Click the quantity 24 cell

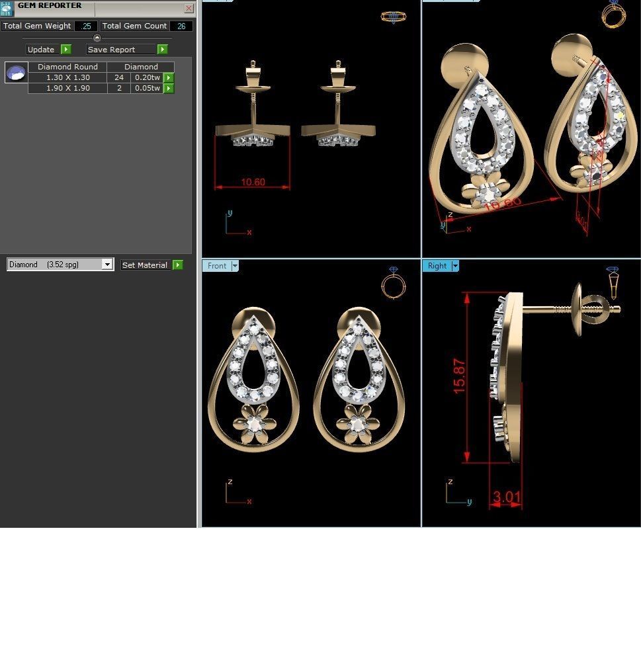pos(119,77)
